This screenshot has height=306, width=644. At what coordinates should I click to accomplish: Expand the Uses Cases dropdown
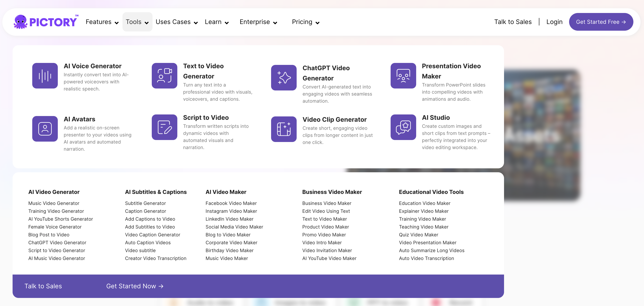pyautogui.click(x=177, y=22)
